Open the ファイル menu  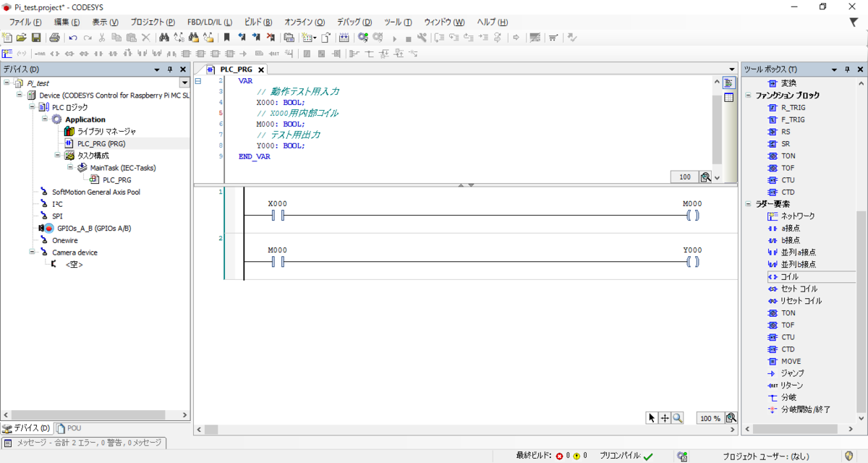click(25, 22)
